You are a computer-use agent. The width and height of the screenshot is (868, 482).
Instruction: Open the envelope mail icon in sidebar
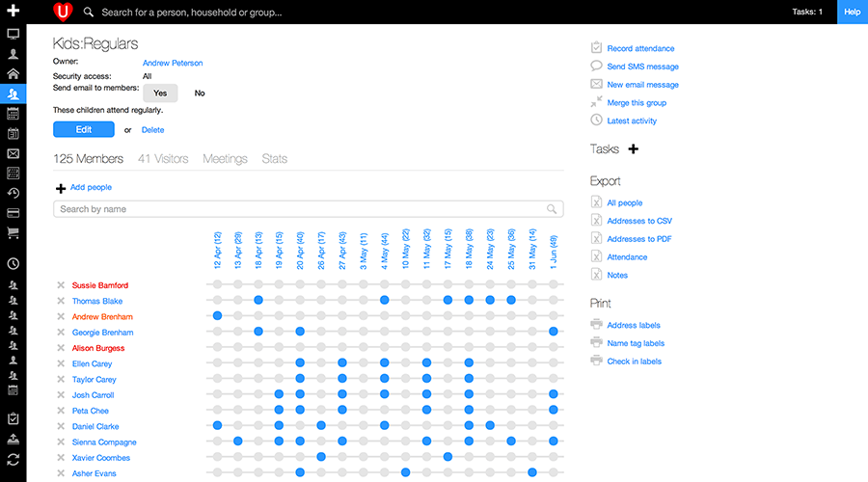pyautogui.click(x=13, y=153)
